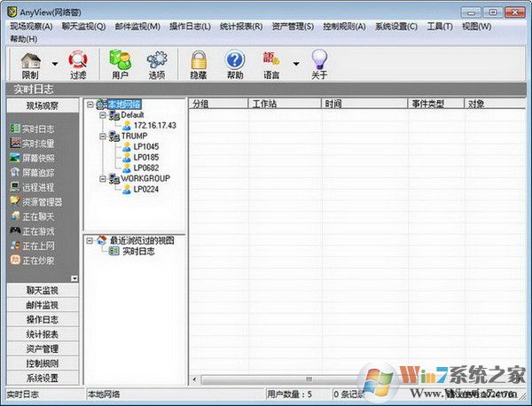Open the 聊天监视 sidebar section
This screenshot has height=406, width=532.
pyautogui.click(x=43, y=291)
